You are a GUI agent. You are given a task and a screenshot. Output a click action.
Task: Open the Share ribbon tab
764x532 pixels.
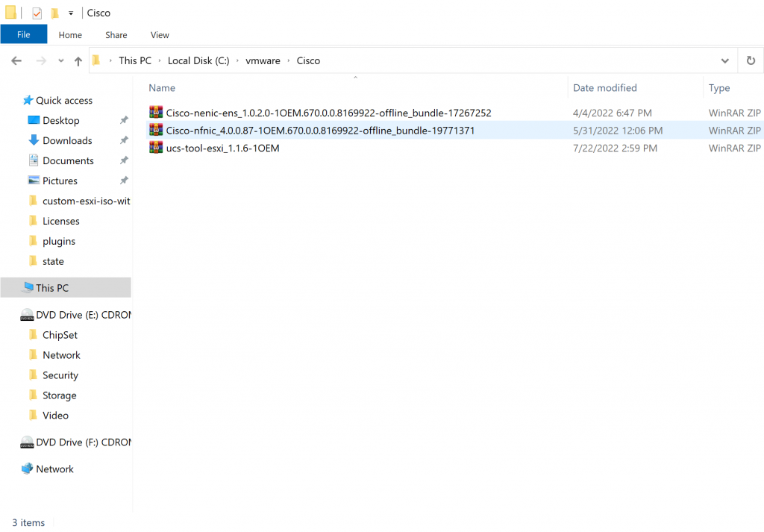tap(116, 34)
